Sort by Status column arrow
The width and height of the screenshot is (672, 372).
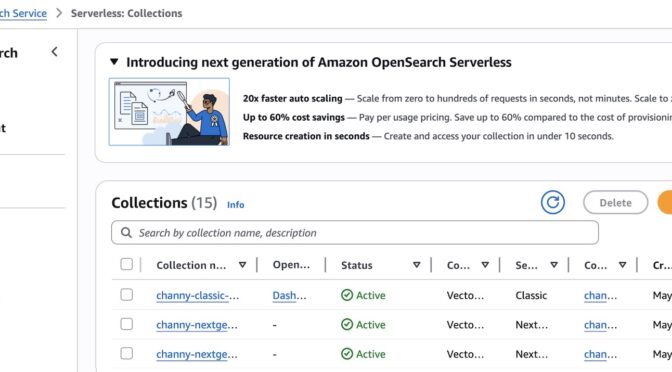(x=417, y=265)
